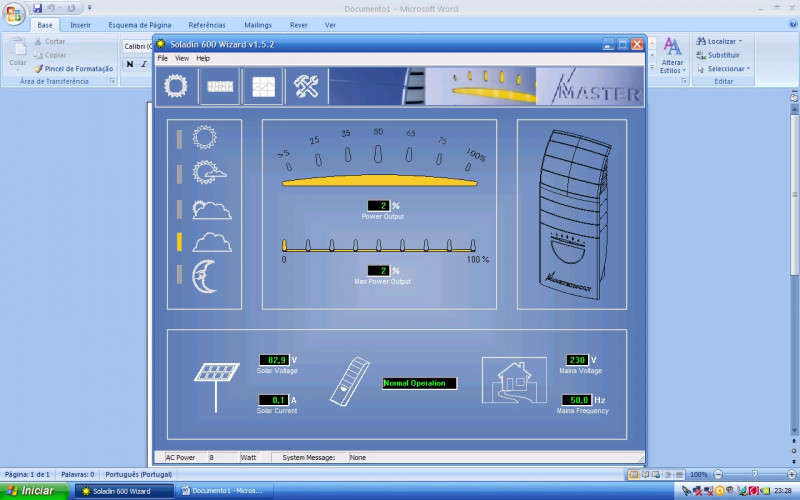Click the Normal Operation status field
Image resolution: width=800 pixels, height=500 pixels.
click(x=419, y=383)
